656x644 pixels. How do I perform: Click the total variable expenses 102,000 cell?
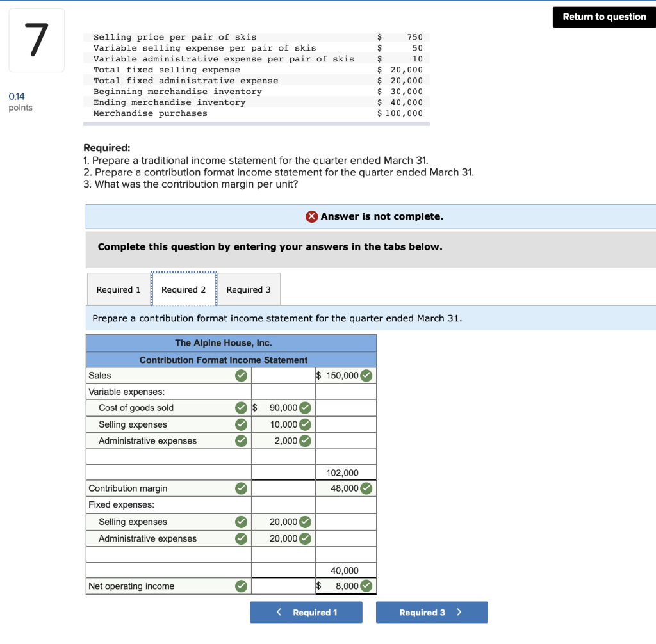(345, 472)
